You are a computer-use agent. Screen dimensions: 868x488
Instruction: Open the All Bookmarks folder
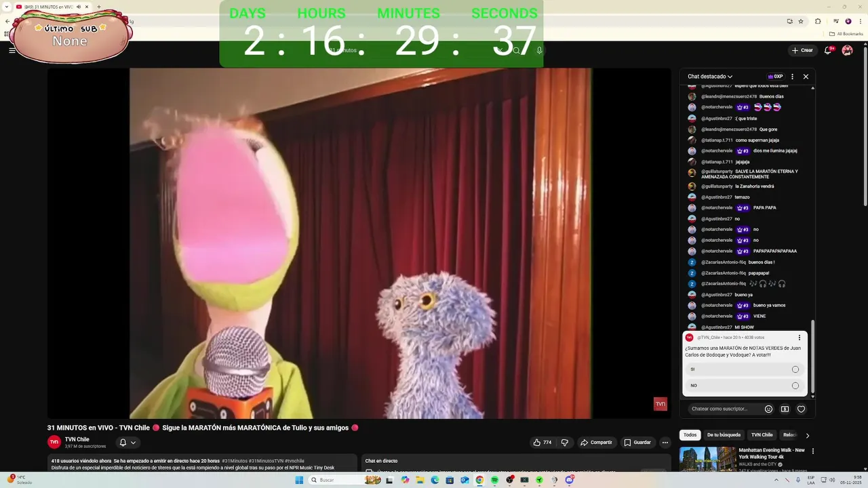click(846, 34)
